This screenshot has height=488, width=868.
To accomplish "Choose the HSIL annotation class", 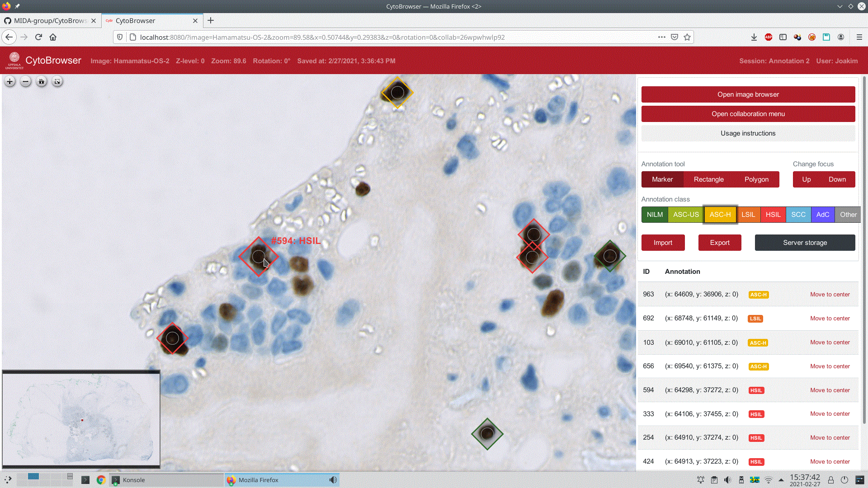I will click(x=773, y=215).
